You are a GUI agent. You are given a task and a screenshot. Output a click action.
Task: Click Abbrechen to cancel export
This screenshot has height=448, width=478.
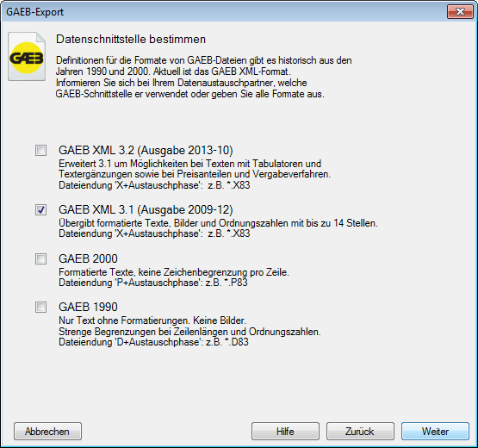[x=47, y=432]
